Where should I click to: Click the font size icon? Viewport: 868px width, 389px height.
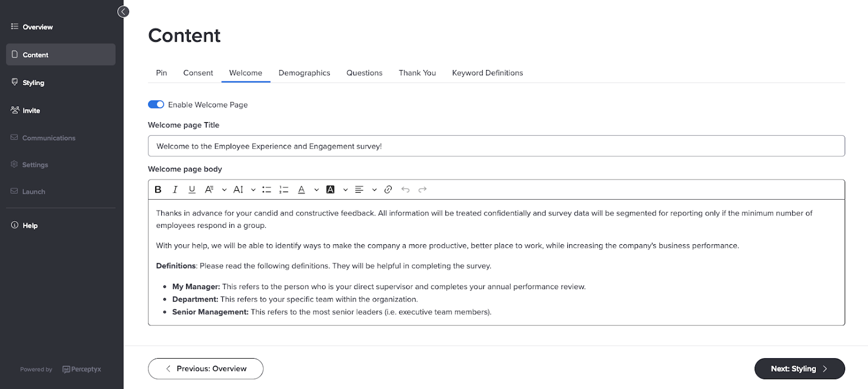coord(238,189)
